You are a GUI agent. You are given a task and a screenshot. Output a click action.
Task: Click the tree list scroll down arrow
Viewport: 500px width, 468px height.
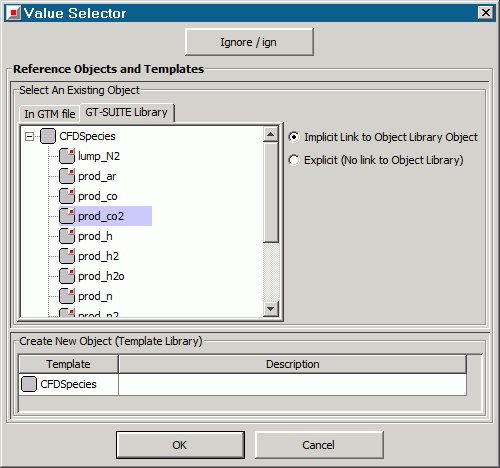tap(270, 309)
